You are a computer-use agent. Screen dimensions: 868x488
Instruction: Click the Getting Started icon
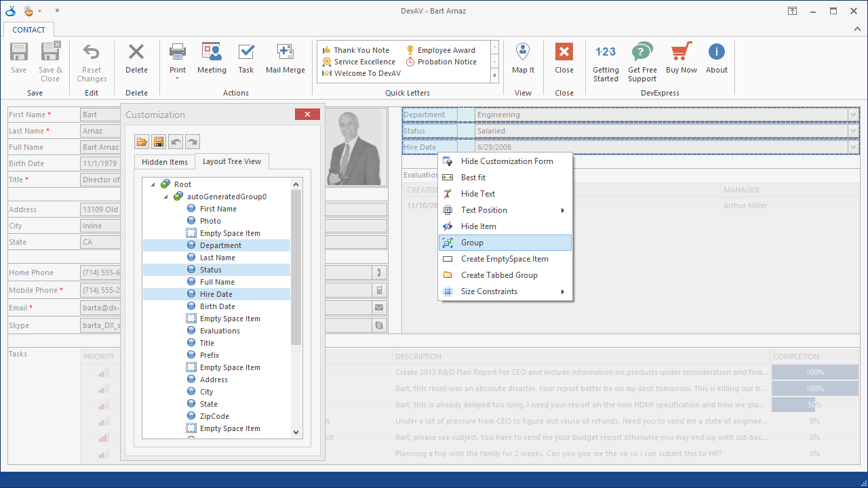606,53
